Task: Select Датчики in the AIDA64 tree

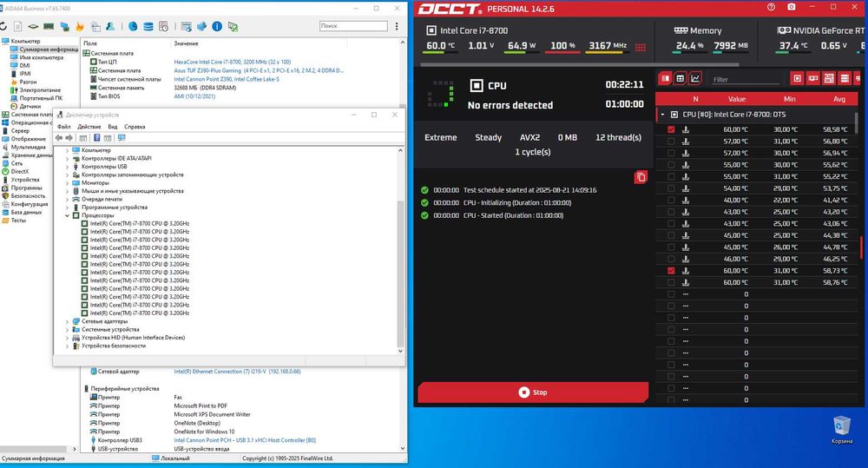Action: (30, 106)
